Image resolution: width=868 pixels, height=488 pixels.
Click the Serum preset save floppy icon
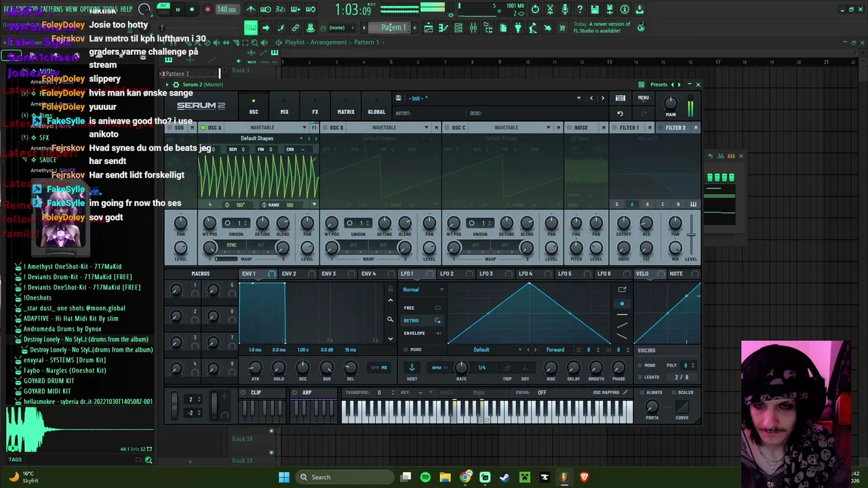click(398, 98)
